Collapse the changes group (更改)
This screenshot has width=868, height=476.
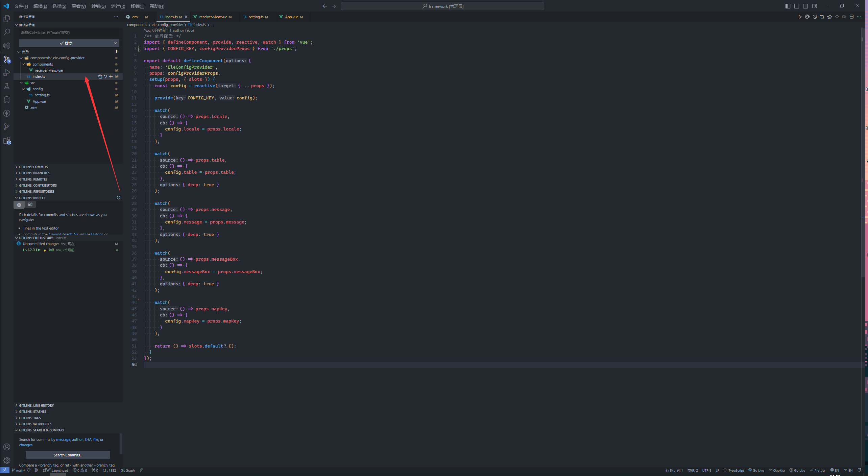point(19,52)
